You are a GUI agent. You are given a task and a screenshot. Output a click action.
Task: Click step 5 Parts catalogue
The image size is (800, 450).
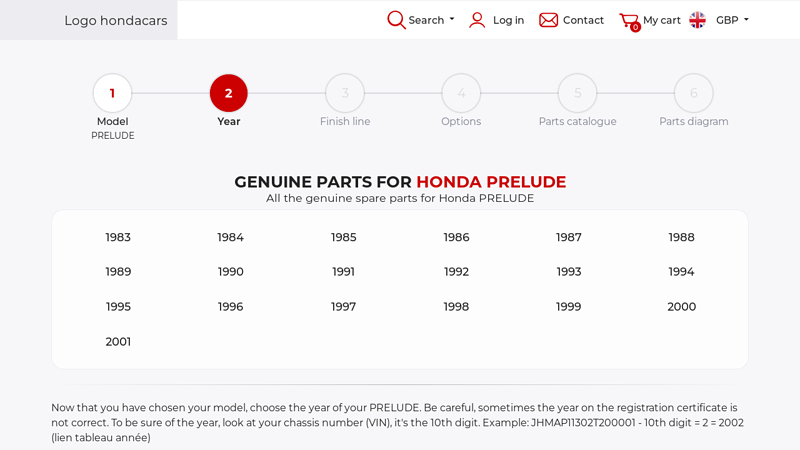pos(578,93)
